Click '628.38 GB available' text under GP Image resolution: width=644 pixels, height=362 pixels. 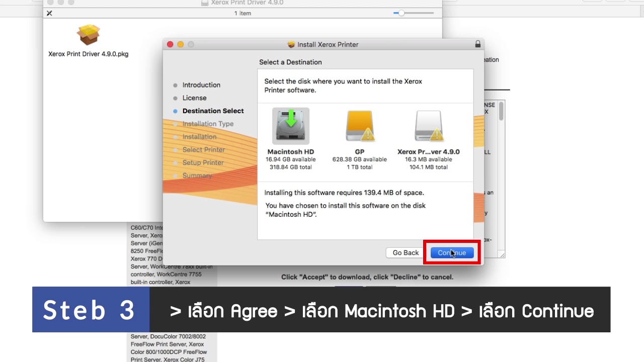coord(360,159)
